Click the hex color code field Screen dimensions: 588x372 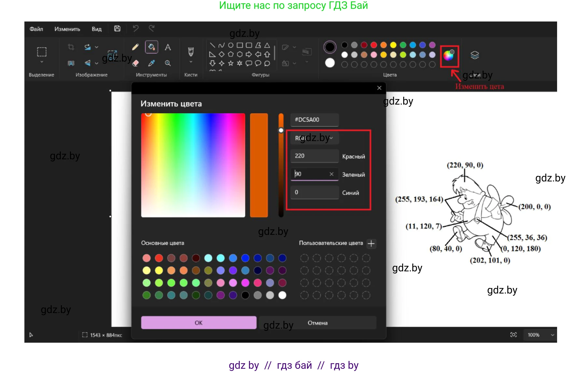coord(314,120)
